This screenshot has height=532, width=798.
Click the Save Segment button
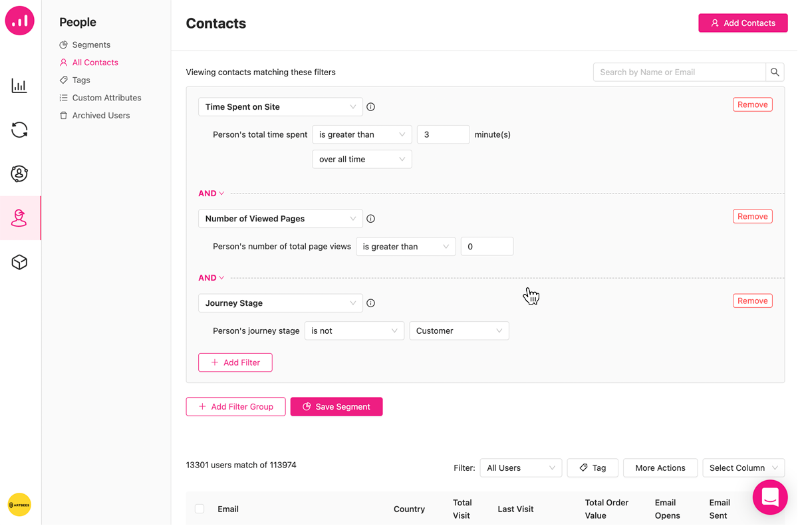point(336,407)
